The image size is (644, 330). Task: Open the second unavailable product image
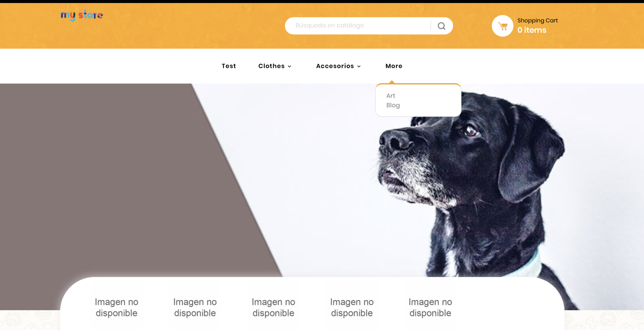pos(195,307)
